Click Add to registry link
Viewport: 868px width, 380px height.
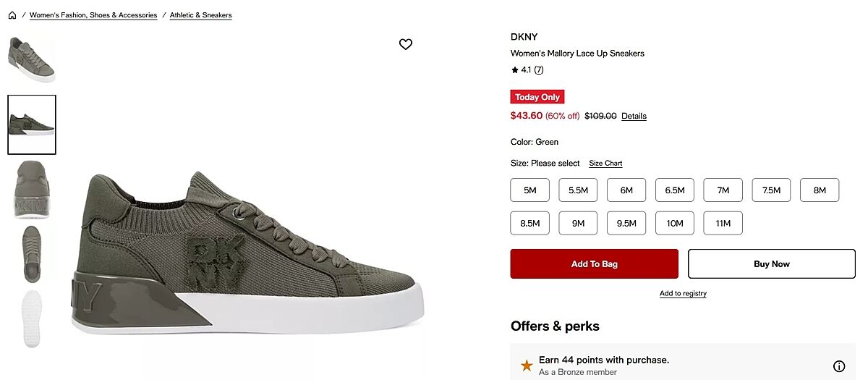[683, 294]
